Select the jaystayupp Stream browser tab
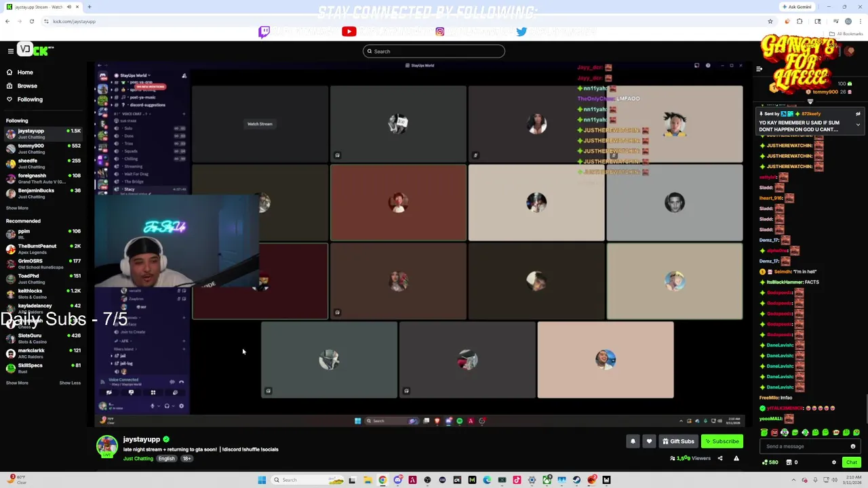 pos(42,7)
